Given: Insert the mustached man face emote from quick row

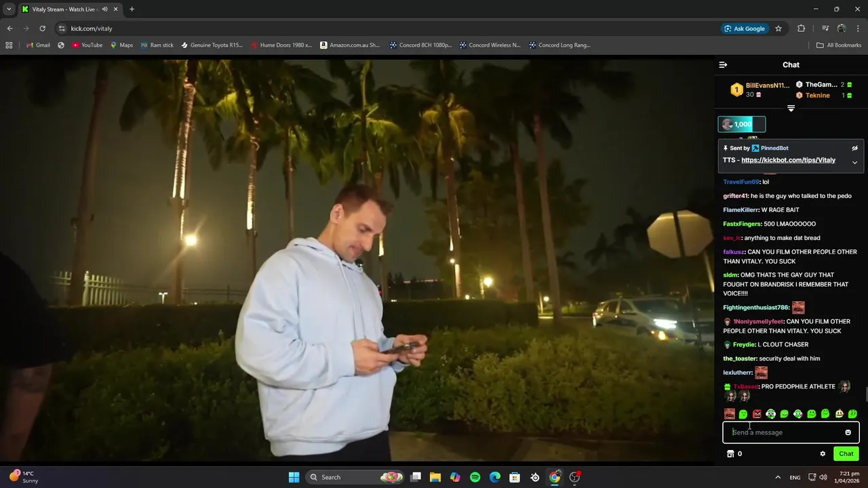Looking at the screenshot, I should point(729,414).
